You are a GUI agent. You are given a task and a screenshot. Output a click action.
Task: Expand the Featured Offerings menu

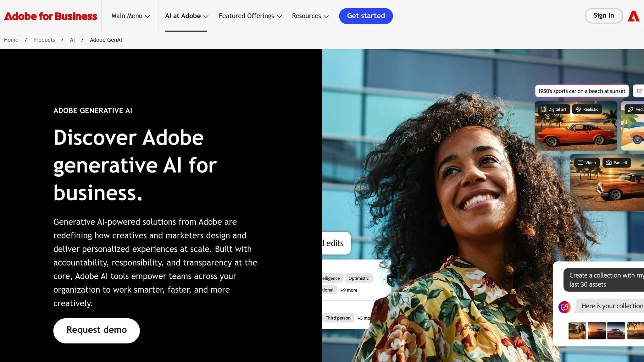coord(250,16)
